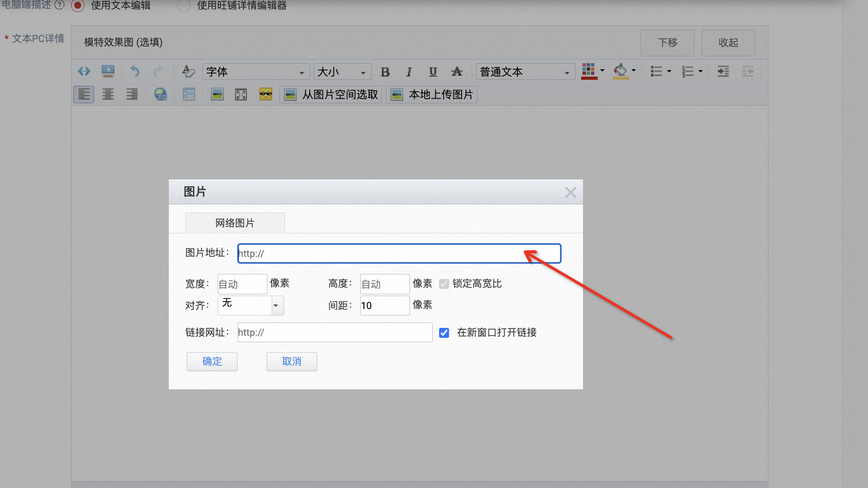Click the insert table icon
This screenshot has width=868, height=488.
(189, 95)
